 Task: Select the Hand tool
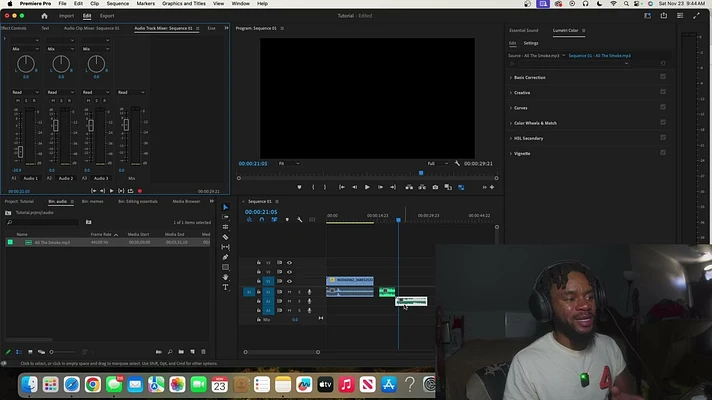tap(225, 277)
